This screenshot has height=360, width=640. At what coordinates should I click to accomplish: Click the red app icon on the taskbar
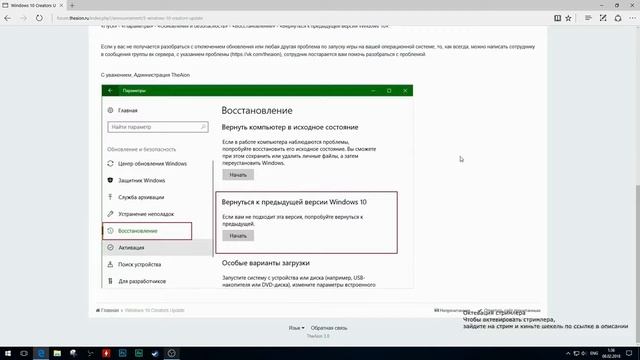point(106,353)
